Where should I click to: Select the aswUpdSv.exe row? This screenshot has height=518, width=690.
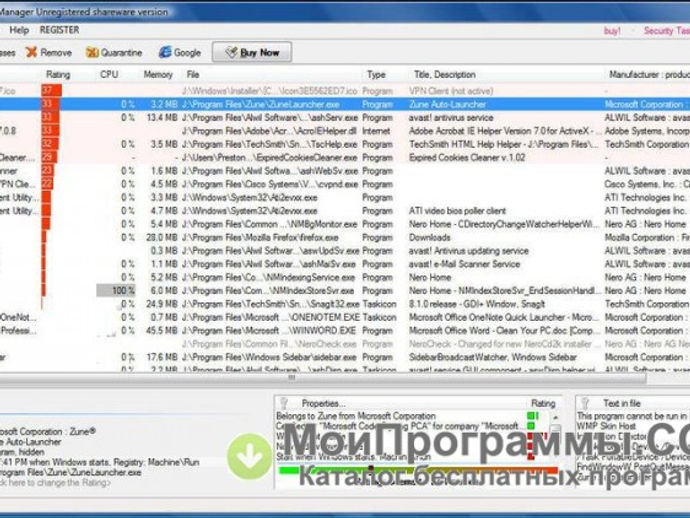[345, 250]
